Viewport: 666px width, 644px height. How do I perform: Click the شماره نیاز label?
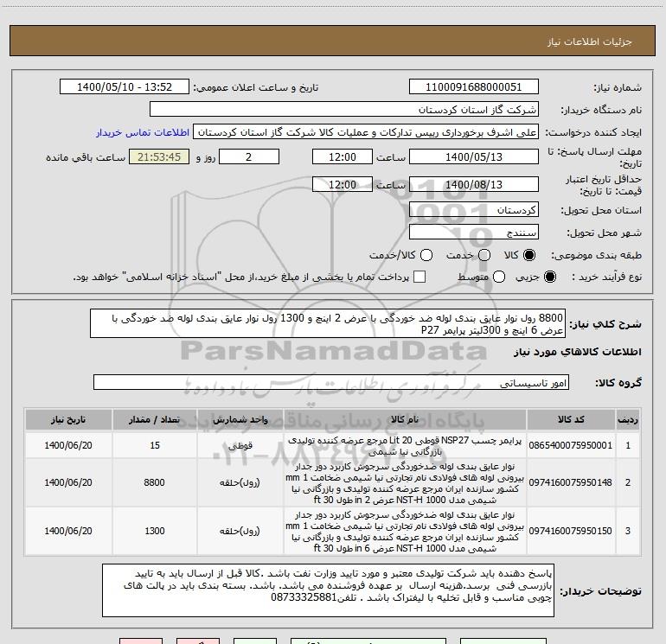pyautogui.click(x=618, y=87)
